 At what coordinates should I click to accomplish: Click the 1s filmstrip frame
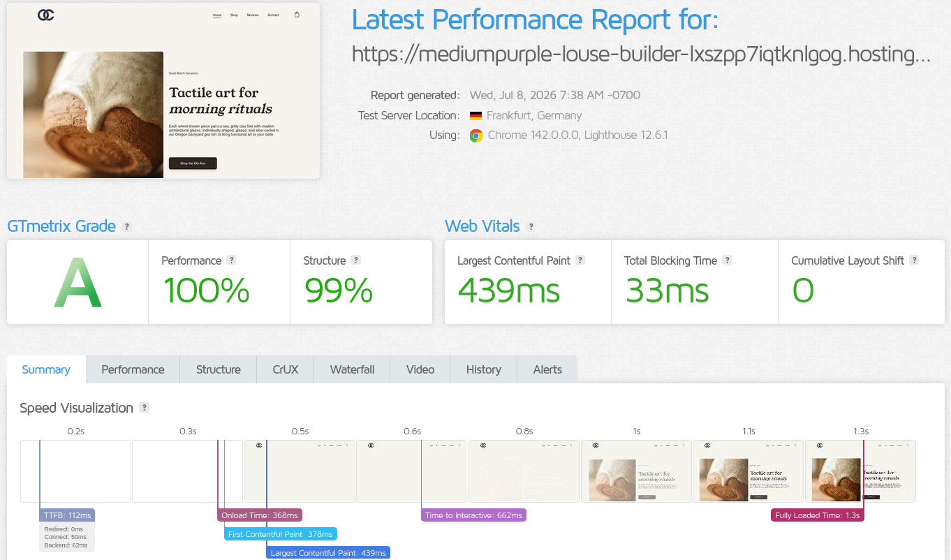636,471
